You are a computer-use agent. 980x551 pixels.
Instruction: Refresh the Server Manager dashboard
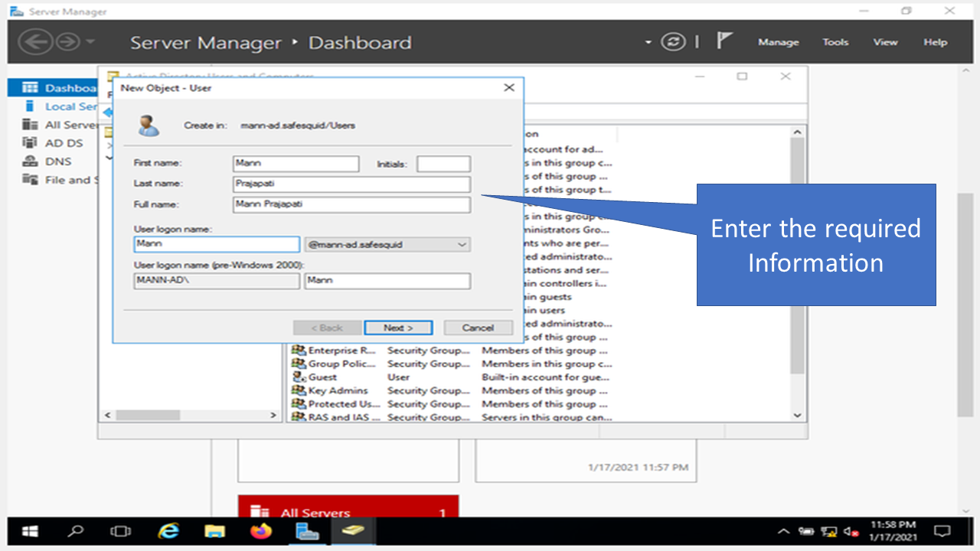673,42
